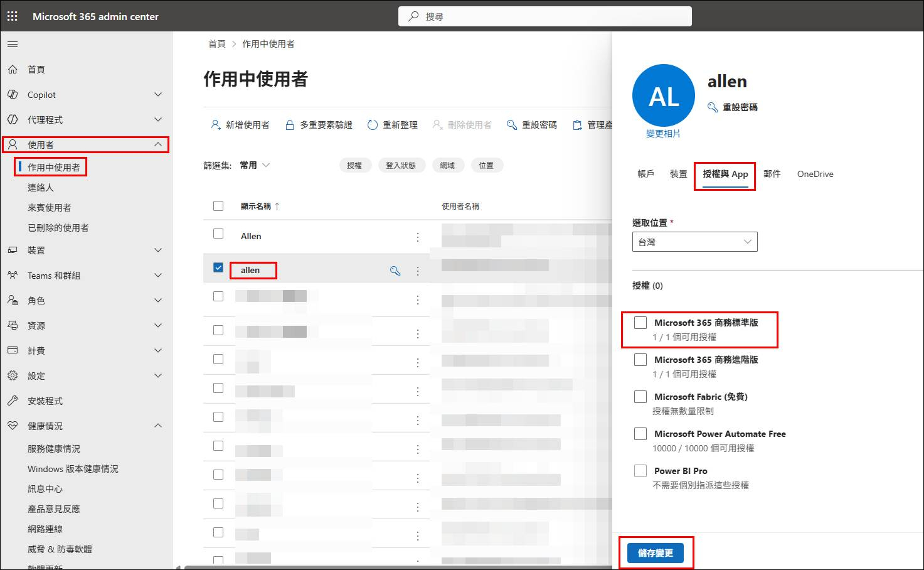Click the 搜尋 search input field
This screenshot has width=924, height=570.
pyautogui.click(x=545, y=16)
